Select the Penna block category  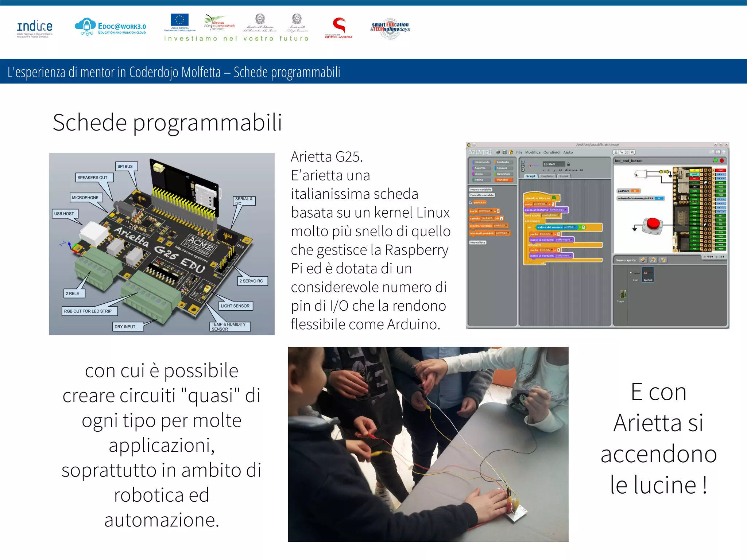click(481, 180)
